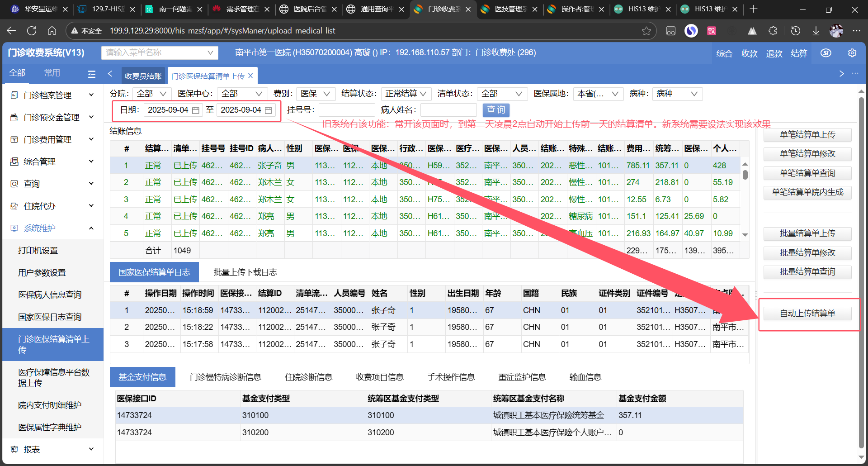
Task: Open calendar icon for end date
Action: tap(269, 110)
